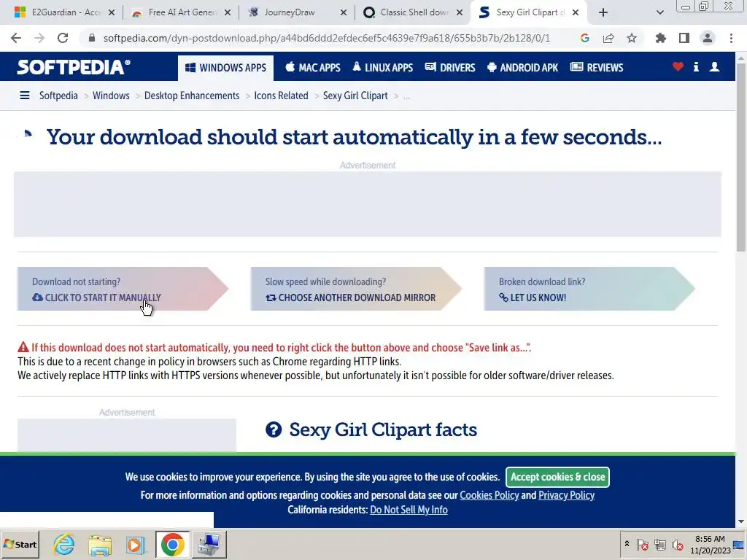Open the Reviews section

597,68
